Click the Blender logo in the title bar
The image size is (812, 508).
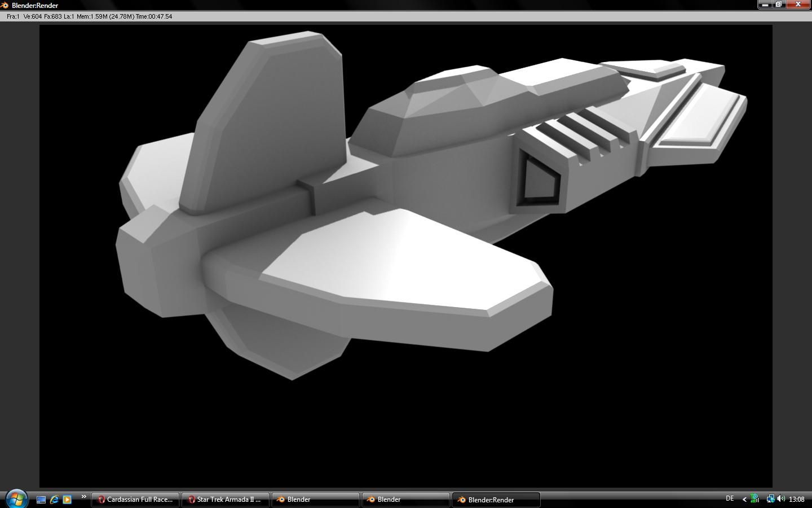coord(5,5)
